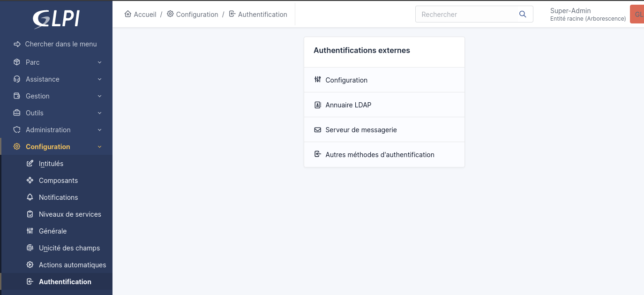This screenshot has height=295, width=644.
Task: Click the envelope icon for Serveur de messagerie
Action: [x=317, y=130]
